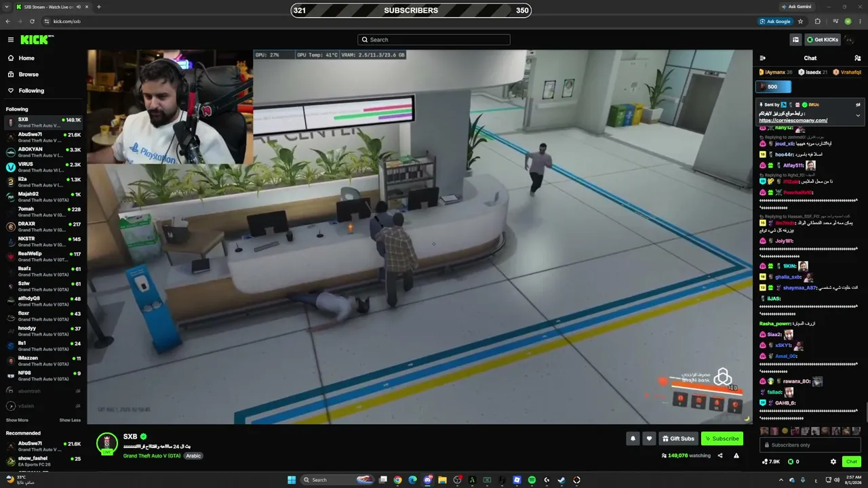Image resolution: width=868 pixels, height=488 pixels.
Task: Reload the kick.com page
Action: (x=32, y=22)
